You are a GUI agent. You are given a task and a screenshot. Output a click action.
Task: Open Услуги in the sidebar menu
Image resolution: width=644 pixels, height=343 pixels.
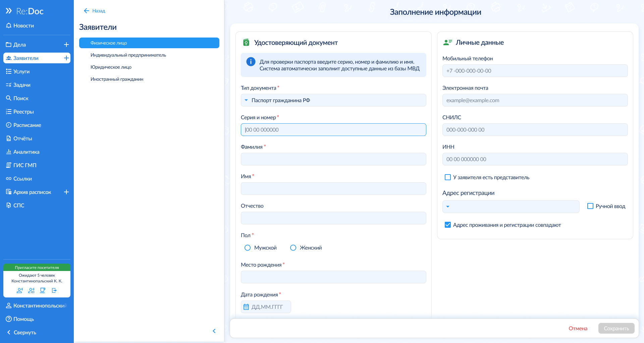pos(21,71)
